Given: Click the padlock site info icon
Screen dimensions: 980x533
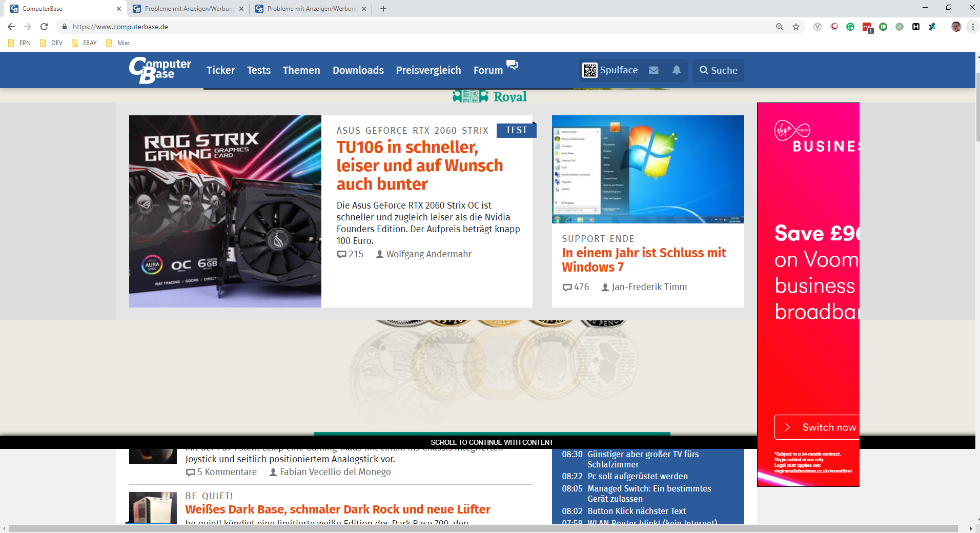Looking at the screenshot, I should click(x=65, y=27).
